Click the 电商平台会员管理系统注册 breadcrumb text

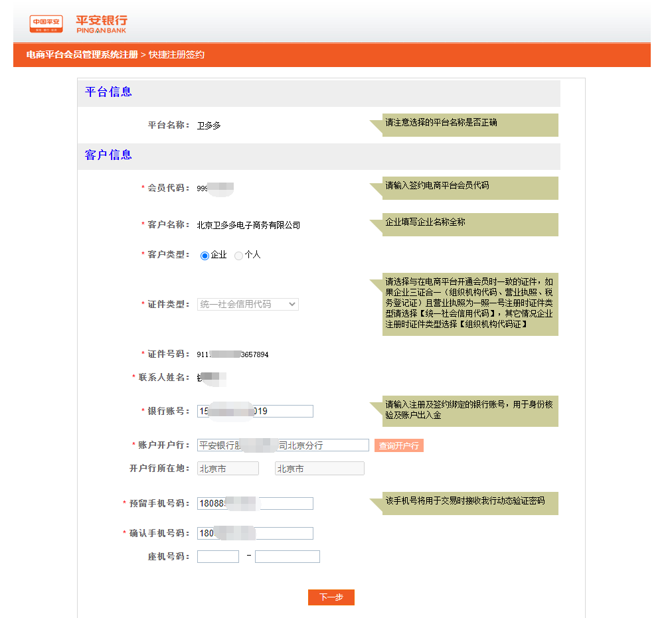click(x=82, y=55)
